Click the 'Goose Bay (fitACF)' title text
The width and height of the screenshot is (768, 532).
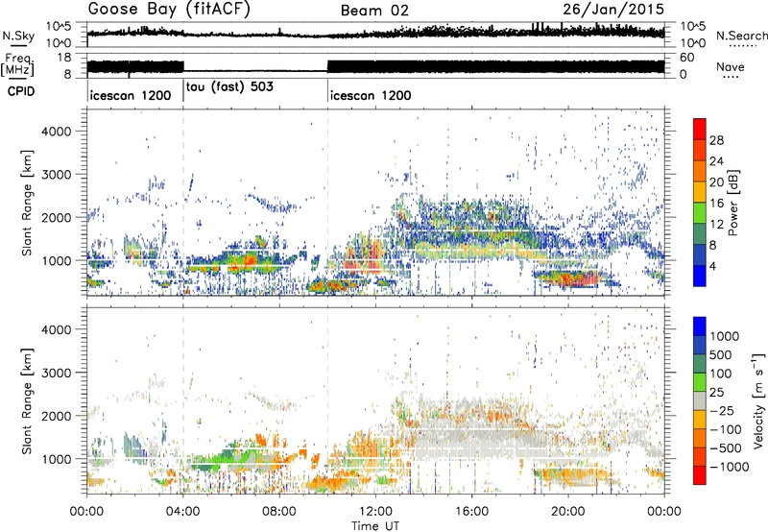pos(169,10)
